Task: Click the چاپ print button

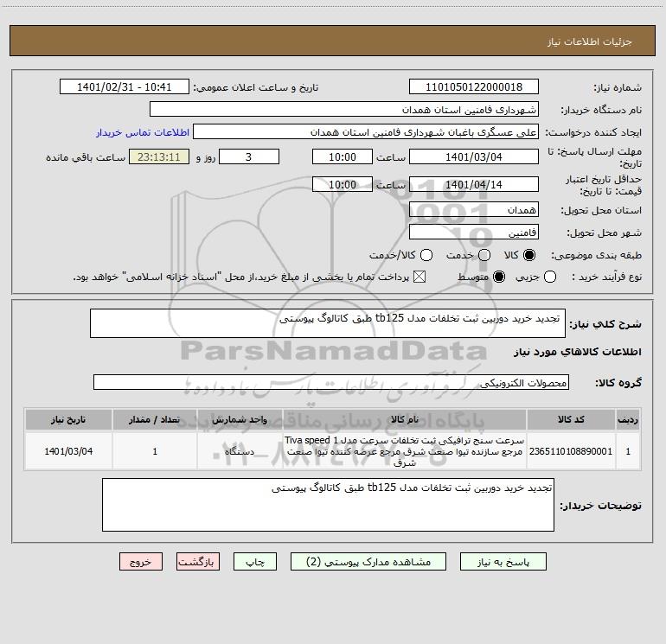Action: pos(255,562)
